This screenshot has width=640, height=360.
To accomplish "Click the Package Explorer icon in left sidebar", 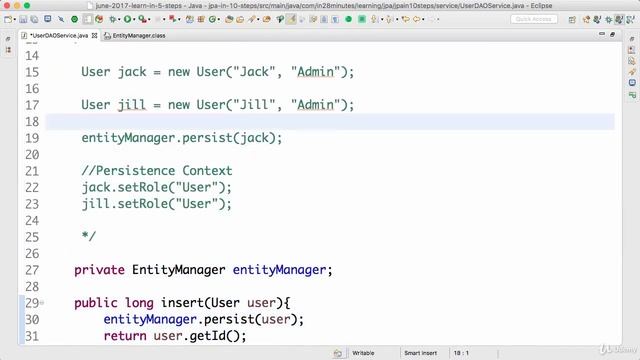I will (x=8, y=50).
